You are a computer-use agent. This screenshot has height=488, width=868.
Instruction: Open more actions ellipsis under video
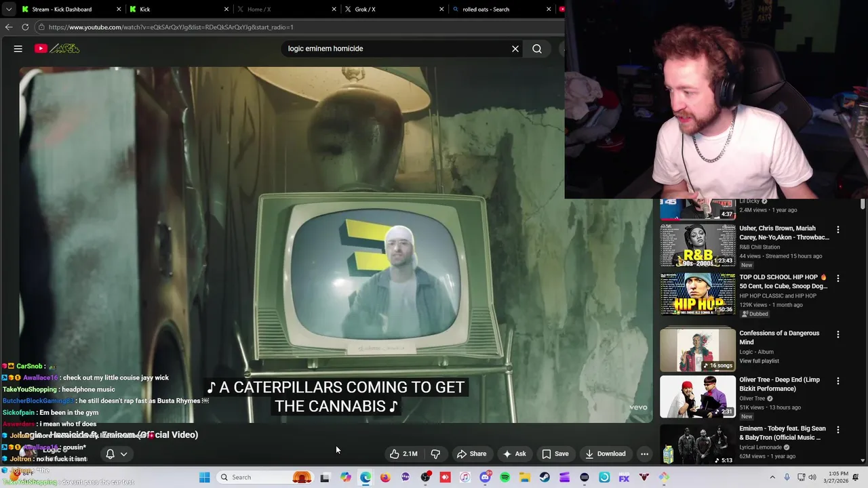click(x=645, y=454)
